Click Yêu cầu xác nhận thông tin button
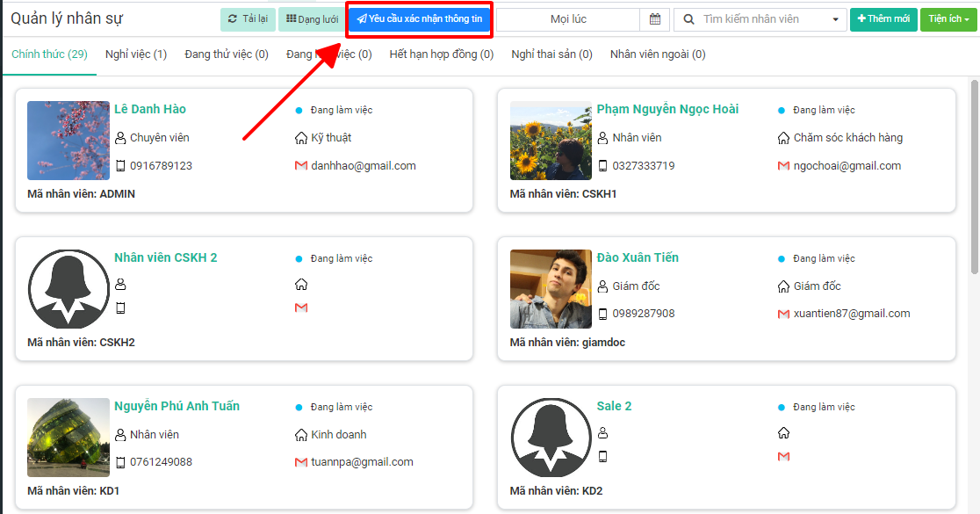 [x=419, y=19]
